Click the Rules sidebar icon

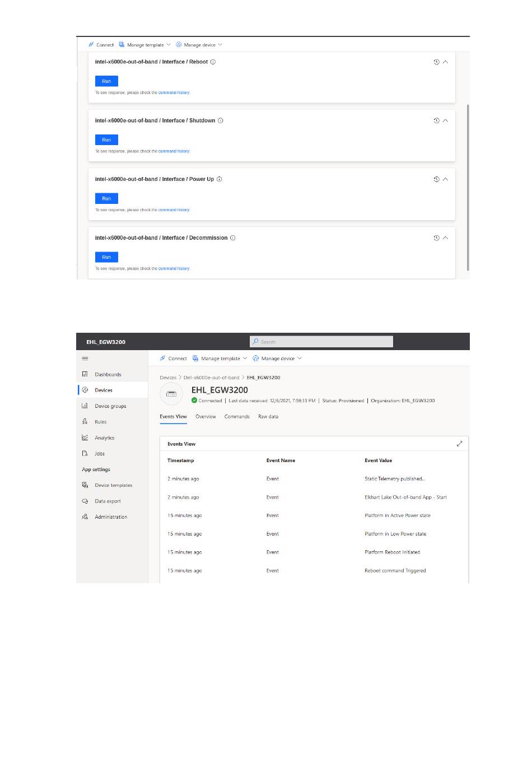point(85,421)
